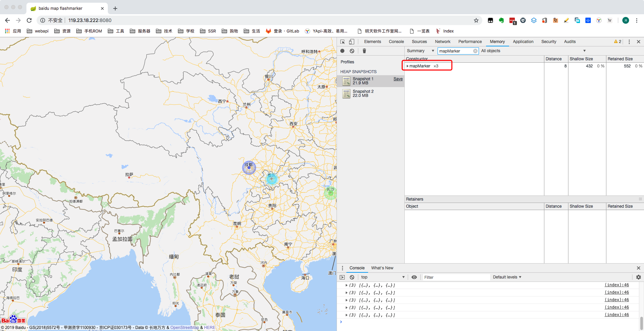This screenshot has height=331, width=644.
Task: Sort by Distance column header
Action: (x=556, y=59)
